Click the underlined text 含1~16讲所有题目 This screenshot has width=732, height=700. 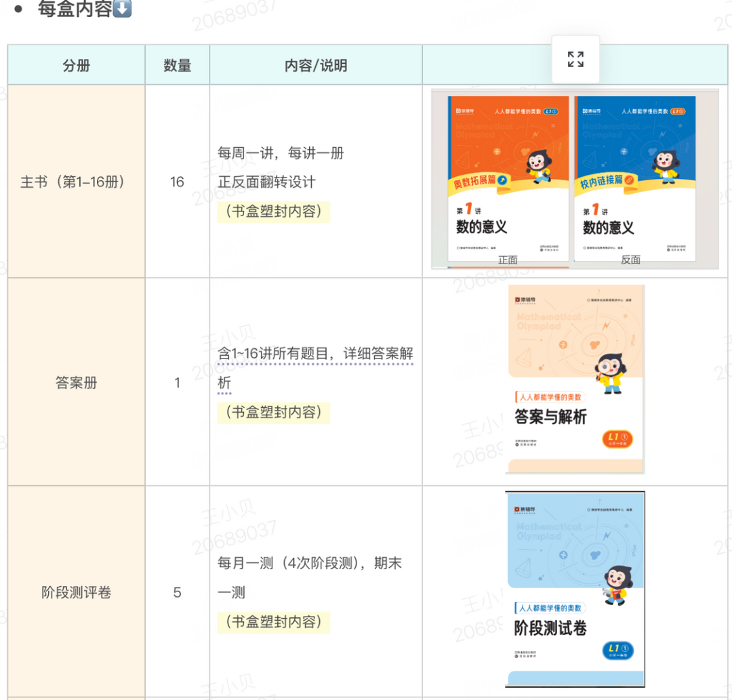279,354
